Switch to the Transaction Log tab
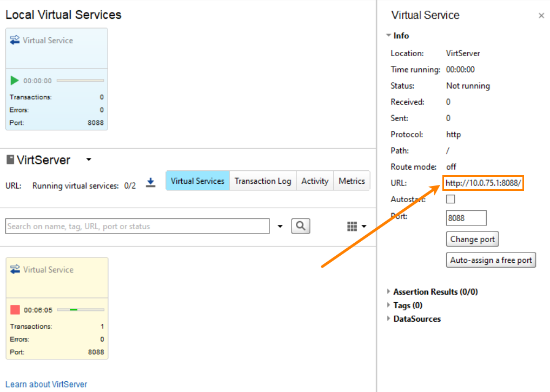Image resolution: width=550 pixels, height=392 pixels. [x=263, y=181]
